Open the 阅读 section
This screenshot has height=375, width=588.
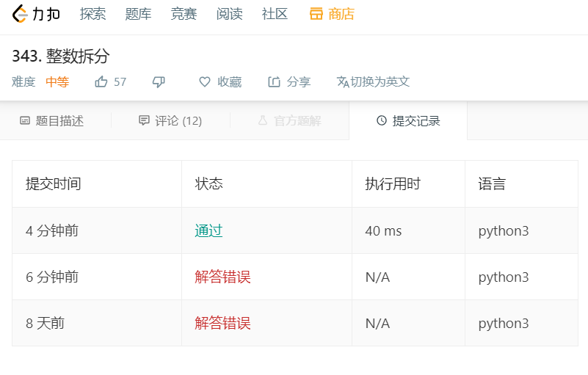[229, 14]
